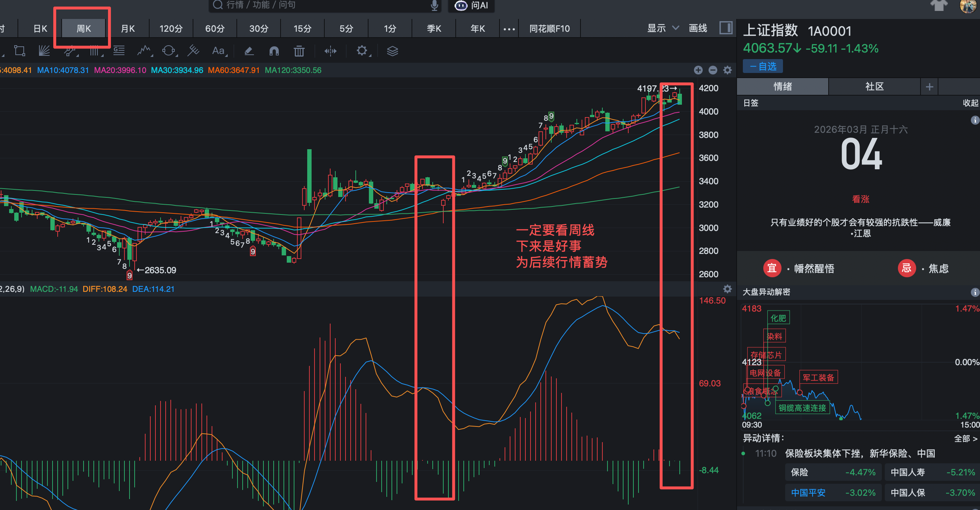Open more timeframes ellipsis menu
The height and width of the screenshot is (510, 980).
[x=509, y=29]
